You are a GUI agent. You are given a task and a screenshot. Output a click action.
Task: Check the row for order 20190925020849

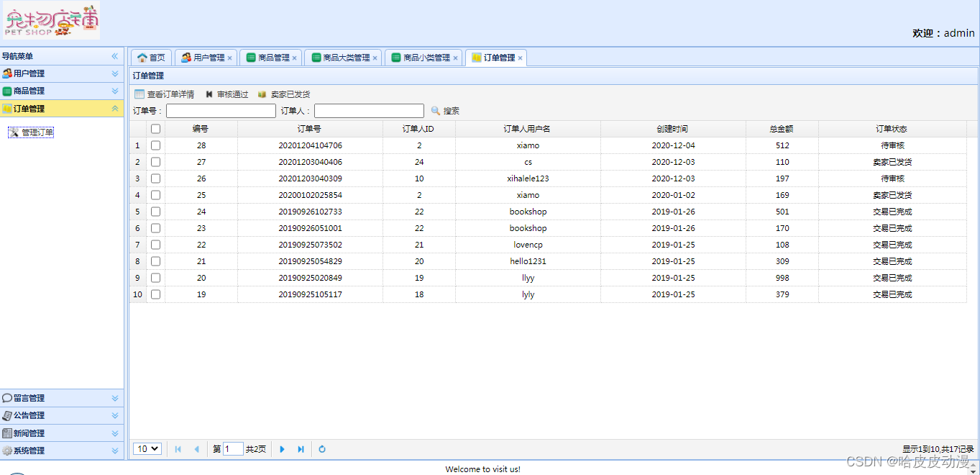(155, 278)
